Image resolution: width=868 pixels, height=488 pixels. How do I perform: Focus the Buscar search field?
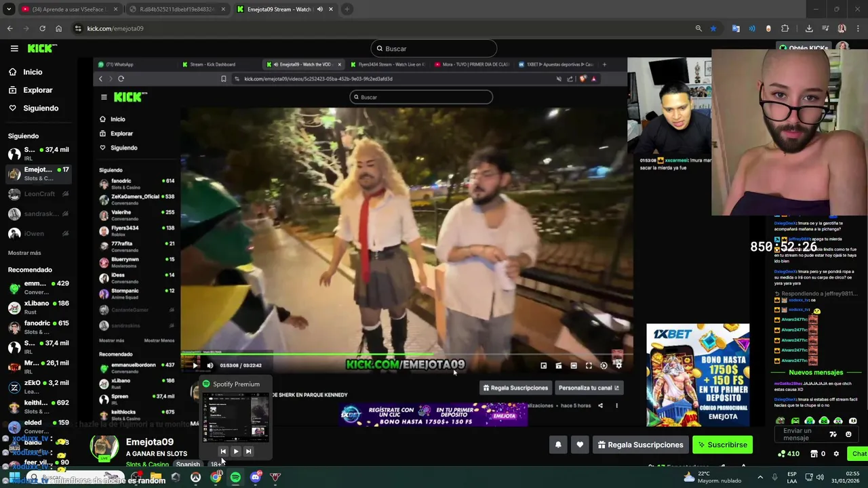(434, 49)
